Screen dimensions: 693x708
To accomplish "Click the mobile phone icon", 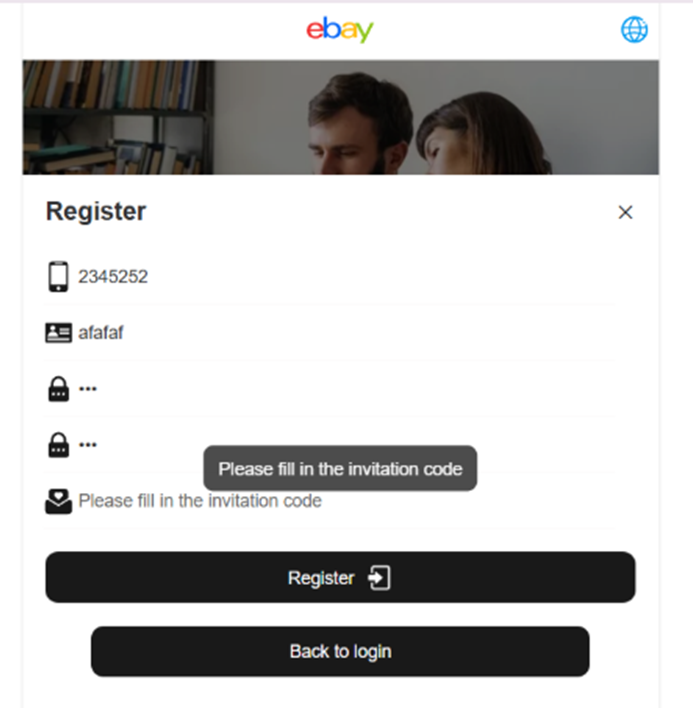I will [x=58, y=276].
